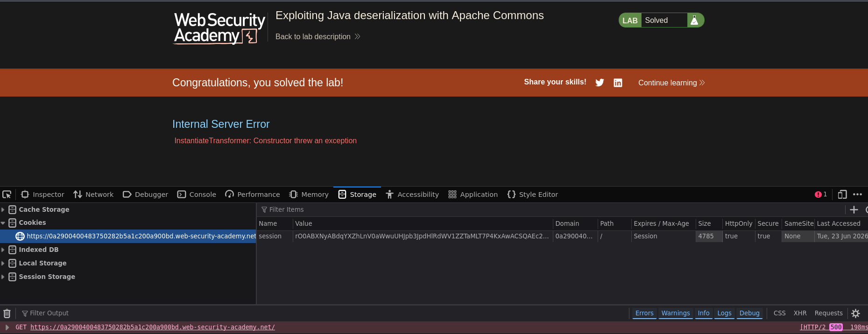Click the globe icon beside cookie host
The width and height of the screenshot is (868, 334).
pyautogui.click(x=20, y=237)
